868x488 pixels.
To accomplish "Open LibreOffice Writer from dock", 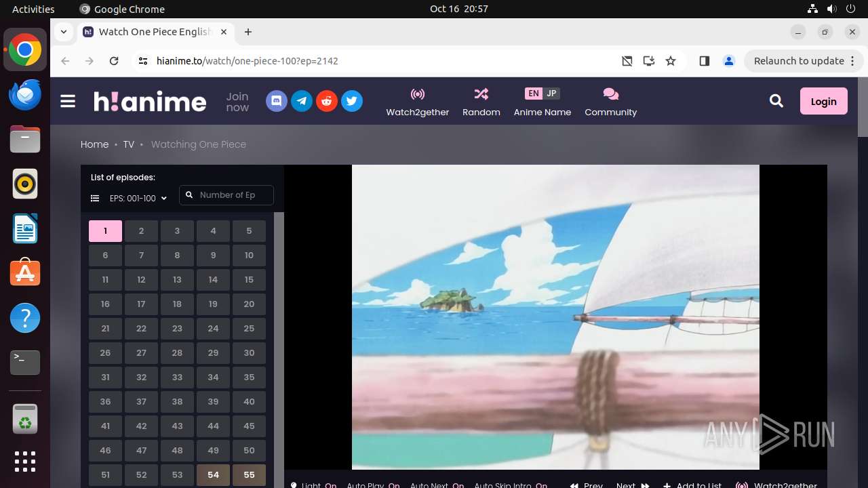I will click(25, 228).
